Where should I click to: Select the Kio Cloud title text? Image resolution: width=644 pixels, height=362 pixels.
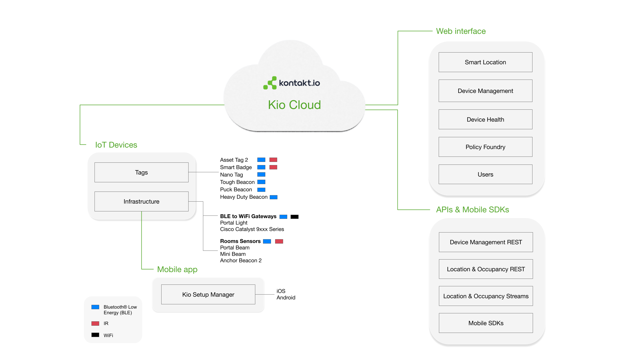pos(294,105)
